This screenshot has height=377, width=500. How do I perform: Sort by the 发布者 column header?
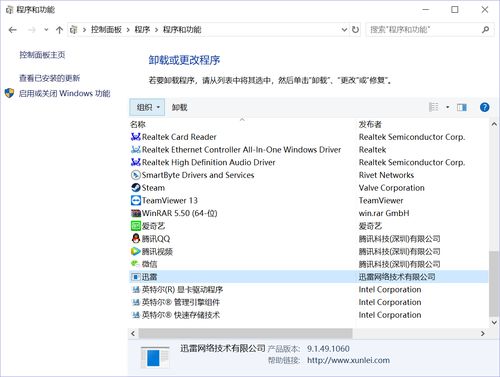(370, 124)
